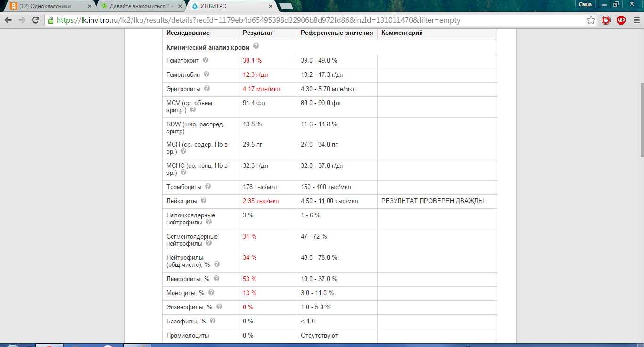The image size is (644, 347).
Task: Open help icon for Моноциты, %
Action: [211, 293]
